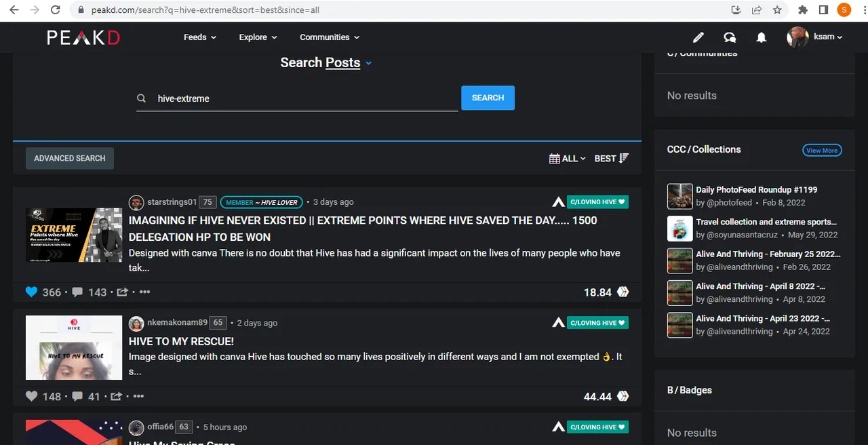Screen dimensions: 868x445
Task: Click the PEAKD logo
Action: pyautogui.click(x=83, y=37)
